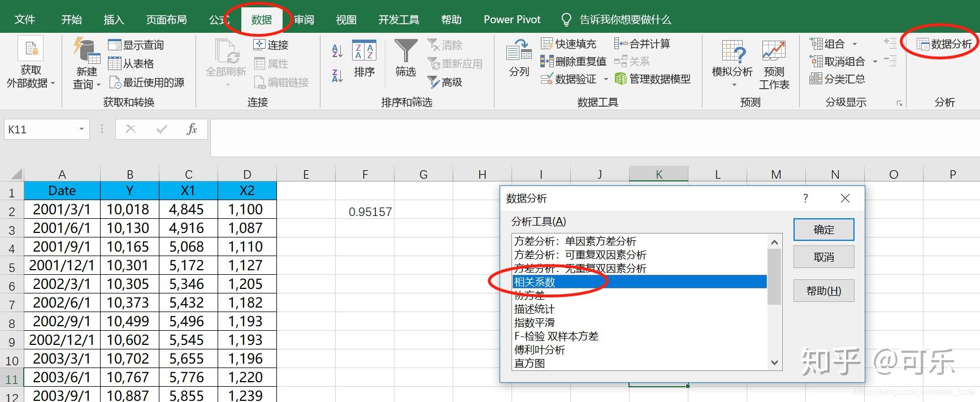Expand 模拟分析 dropdown arrow
Image resolution: width=980 pixels, height=402 pixels.
coord(734,85)
